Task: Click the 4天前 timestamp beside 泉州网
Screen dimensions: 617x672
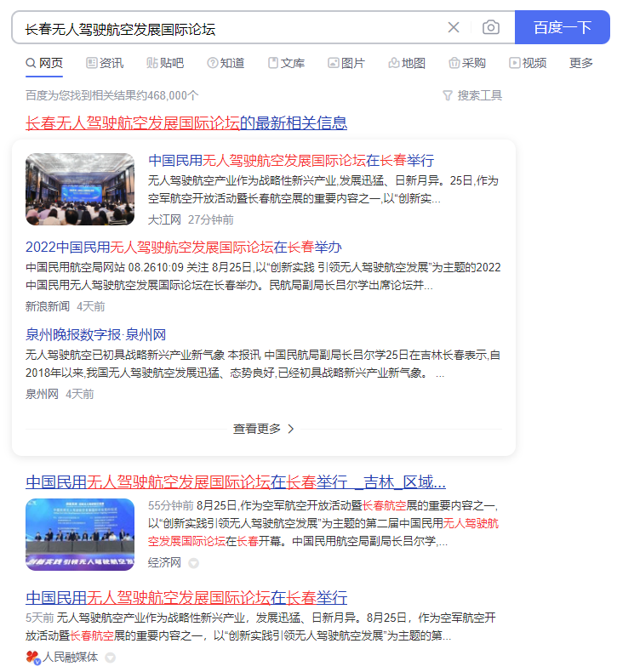Action: click(x=79, y=395)
